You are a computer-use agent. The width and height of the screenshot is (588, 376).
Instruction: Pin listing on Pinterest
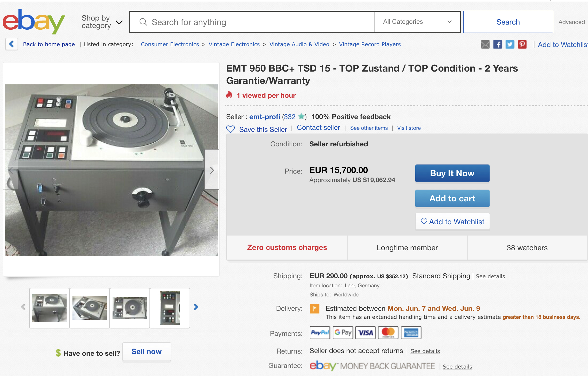(x=522, y=44)
